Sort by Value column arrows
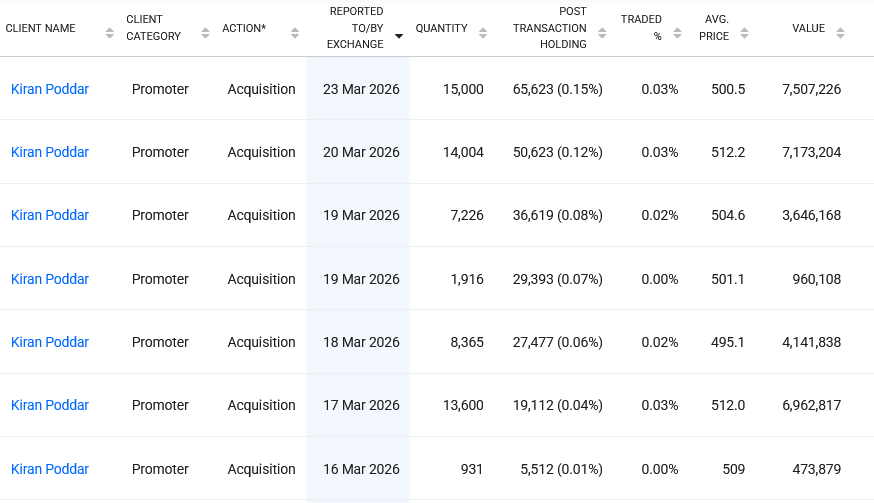Viewport: 874px width, 503px height. [840, 33]
